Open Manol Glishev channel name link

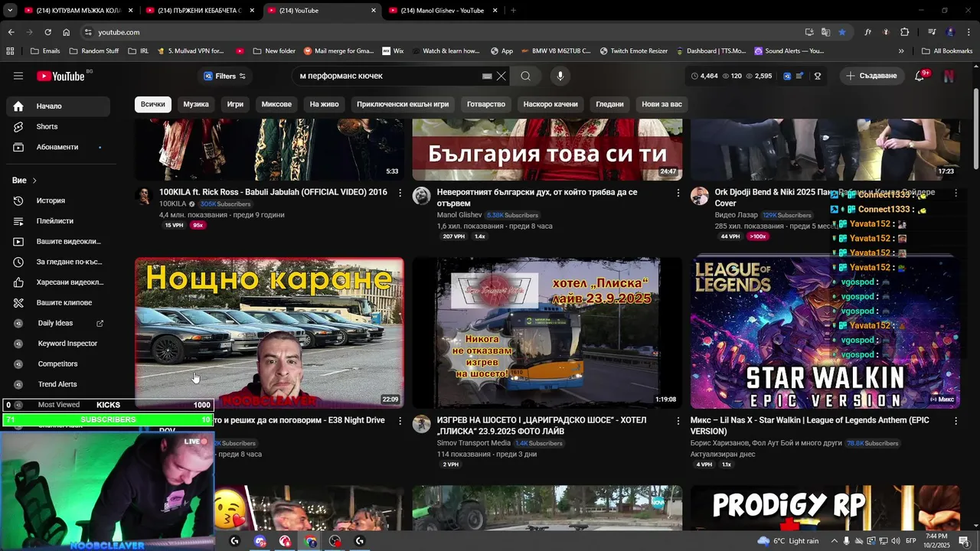pos(459,215)
